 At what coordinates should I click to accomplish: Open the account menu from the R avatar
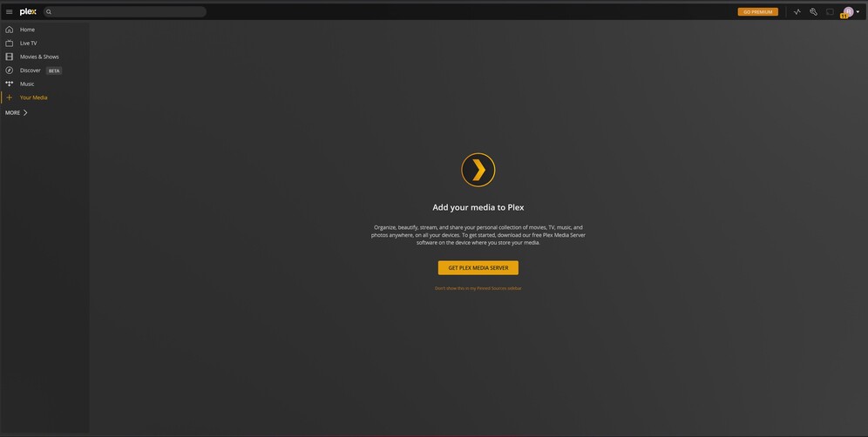(851, 11)
